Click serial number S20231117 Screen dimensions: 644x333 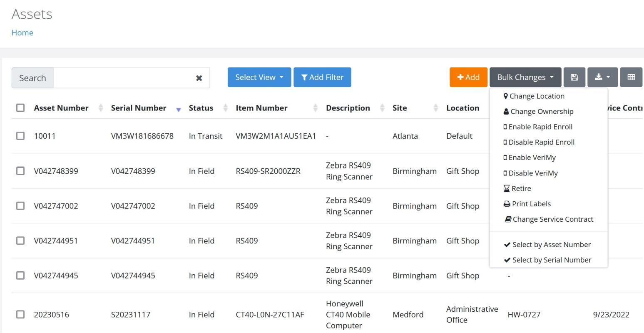coord(131,315)
